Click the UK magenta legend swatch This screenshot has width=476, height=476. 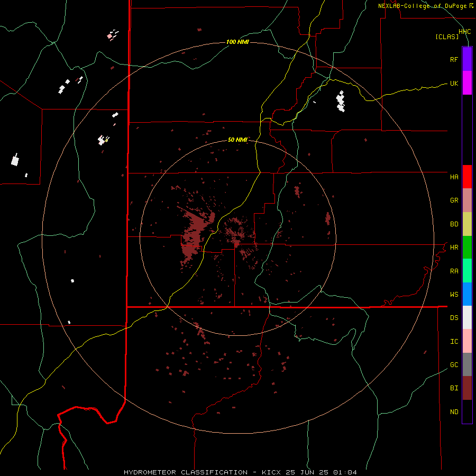click(x=467, y=83)
